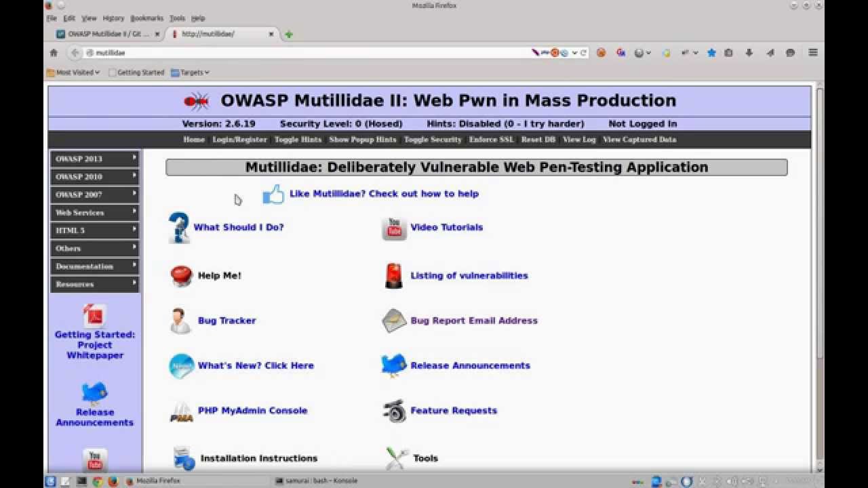Open the Targets bookmark folder dropdown
The width and height of the screenshot is (868, 488).
(190, 73)
